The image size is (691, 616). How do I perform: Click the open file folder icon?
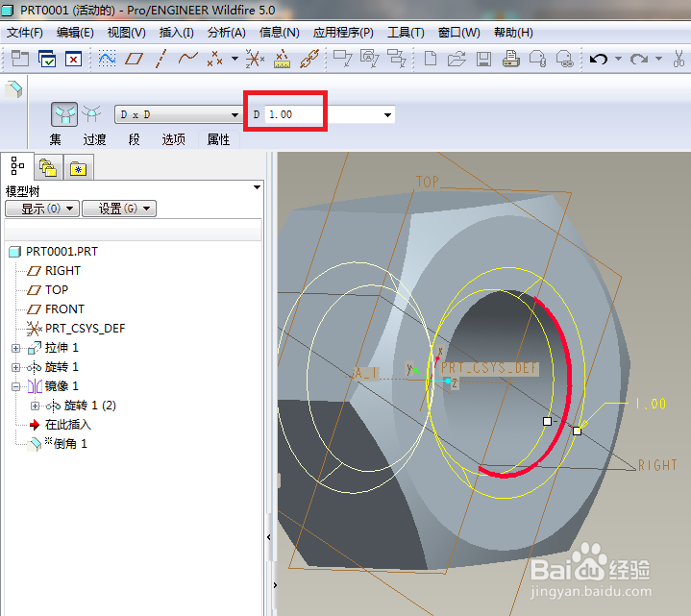point(457,59)
